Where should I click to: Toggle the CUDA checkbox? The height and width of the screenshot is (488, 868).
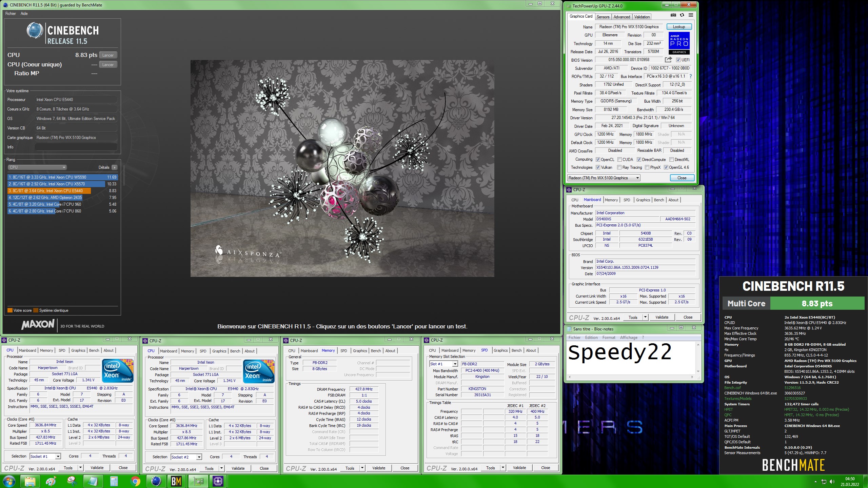[x=619, y=160]
